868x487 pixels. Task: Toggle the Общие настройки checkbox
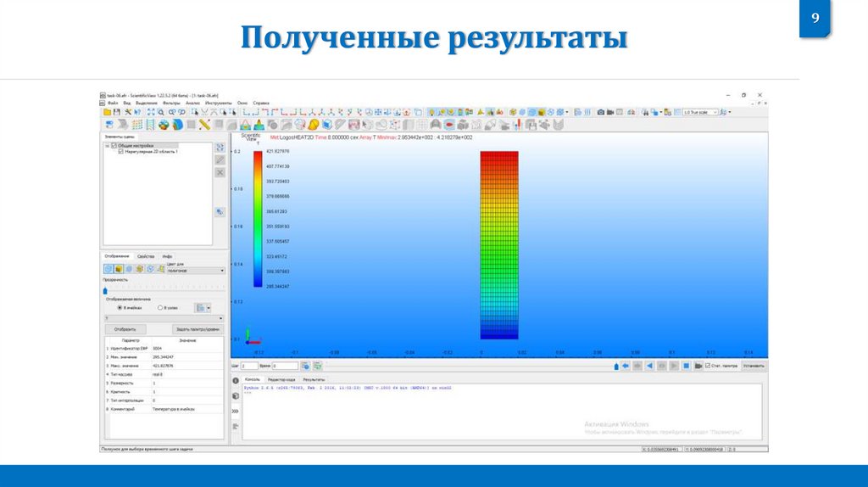114,146
